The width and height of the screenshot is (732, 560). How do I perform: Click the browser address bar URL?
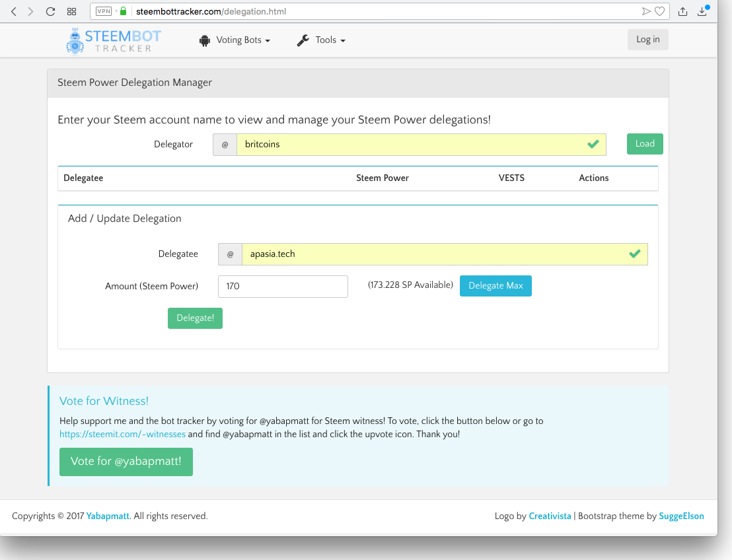211,12
